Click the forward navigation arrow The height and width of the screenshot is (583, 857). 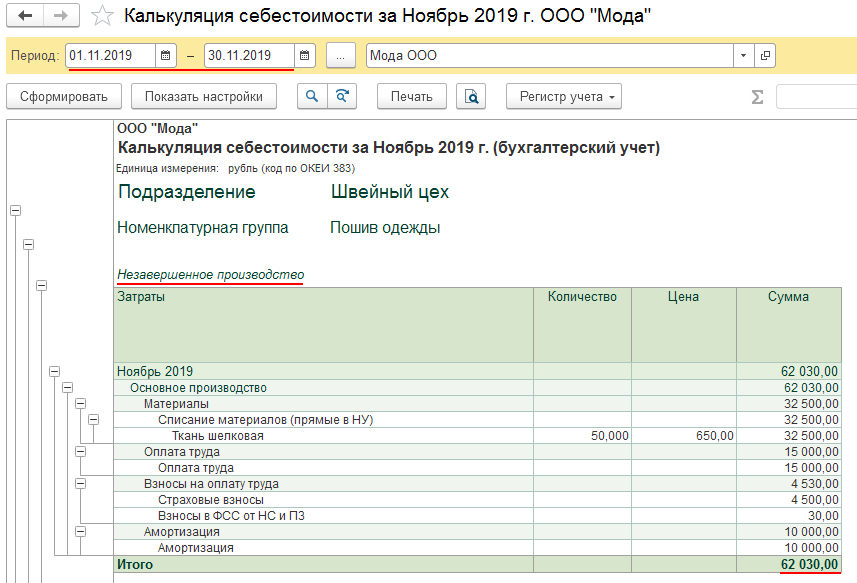tap(60, 16)
